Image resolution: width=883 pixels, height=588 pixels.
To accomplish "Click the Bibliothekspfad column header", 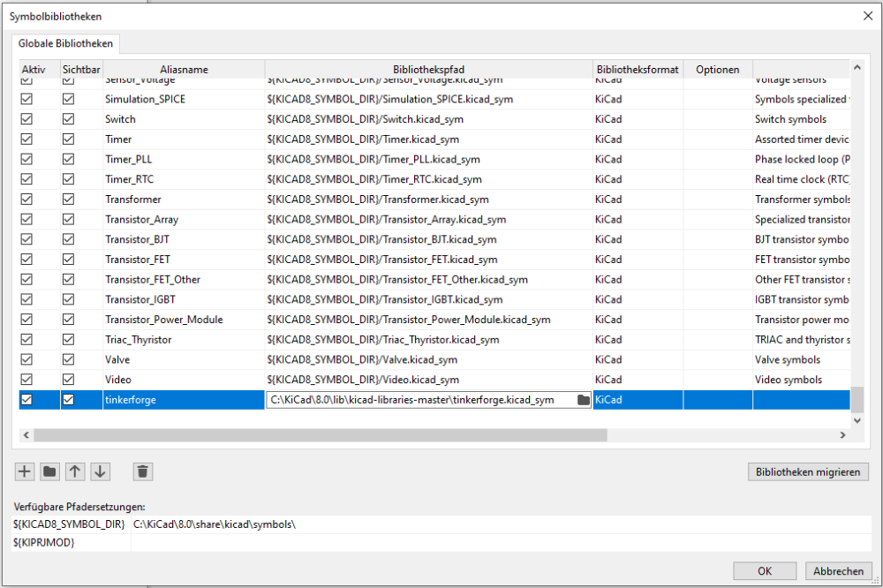I will click(x=428, y=69).
